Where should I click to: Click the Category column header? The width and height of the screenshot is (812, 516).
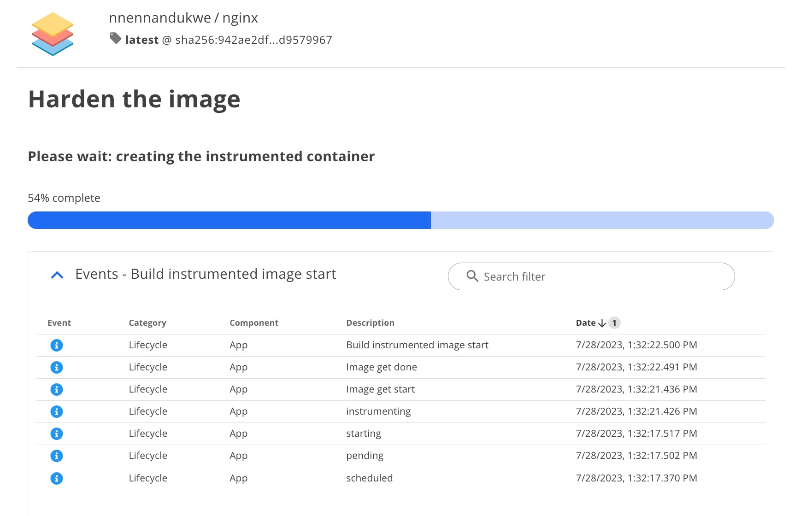[x=147, y=323]
